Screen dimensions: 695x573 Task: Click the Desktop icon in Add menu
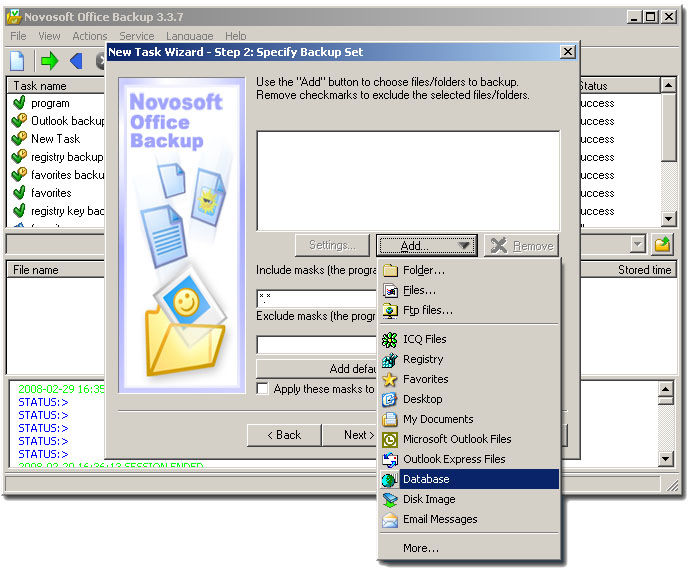390,399
